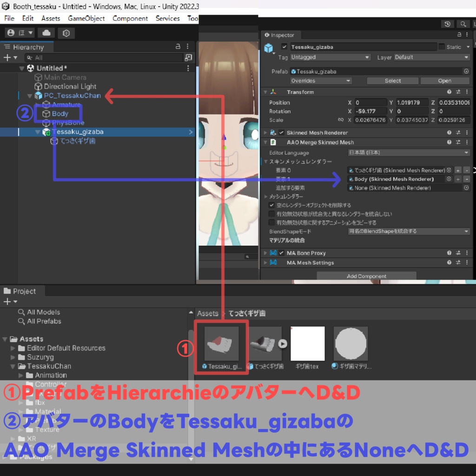Open the prefab Overrides dropdown
This screenshot has width=476, height=476.
321,81
